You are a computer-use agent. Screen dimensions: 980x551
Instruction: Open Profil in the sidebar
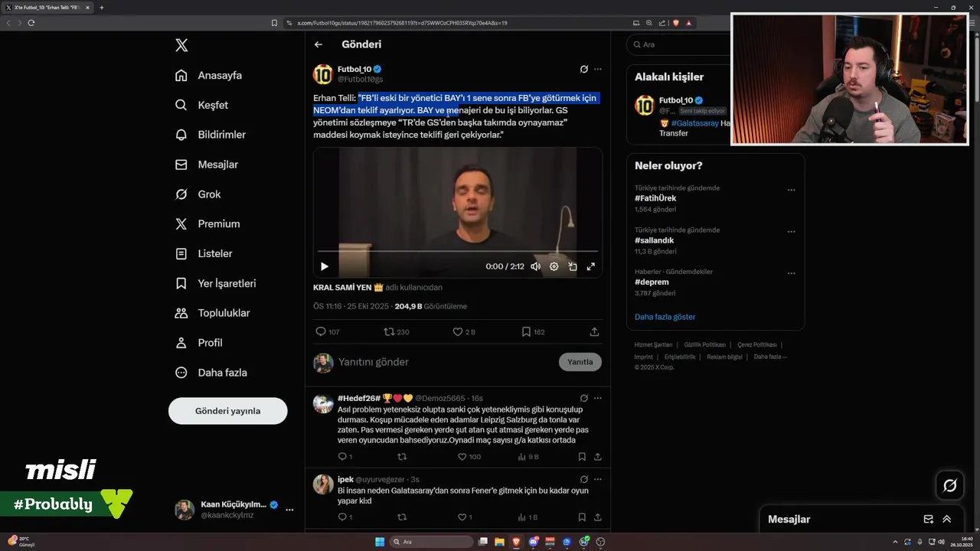(198, 343)
